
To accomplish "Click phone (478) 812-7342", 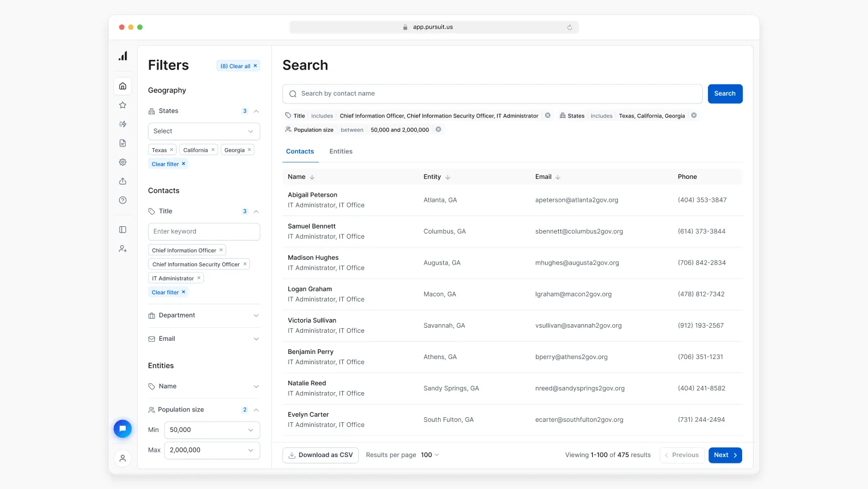I will (x=701, y=294).
